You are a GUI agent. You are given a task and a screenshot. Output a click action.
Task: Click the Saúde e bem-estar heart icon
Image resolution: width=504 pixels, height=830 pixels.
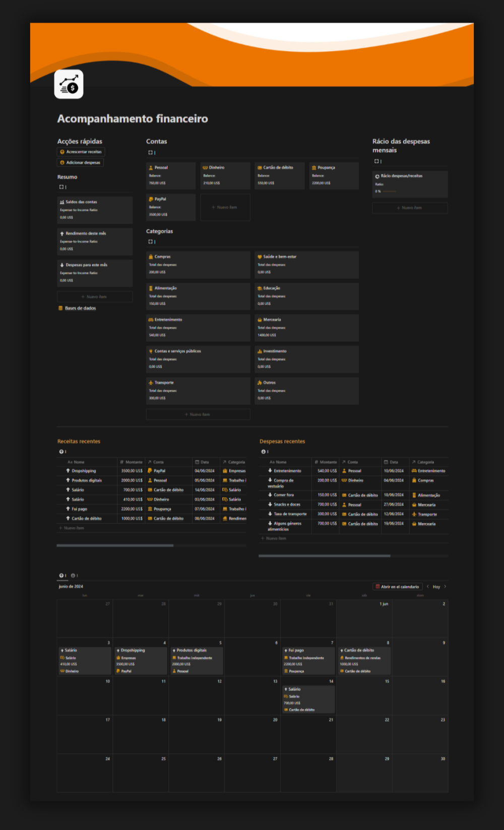[260, 257]
